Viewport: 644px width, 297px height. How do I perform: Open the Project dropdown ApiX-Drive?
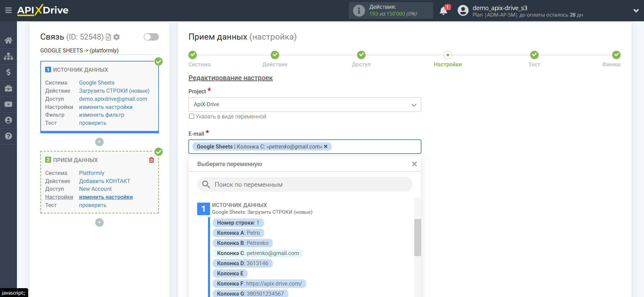[x=305, y=105]
